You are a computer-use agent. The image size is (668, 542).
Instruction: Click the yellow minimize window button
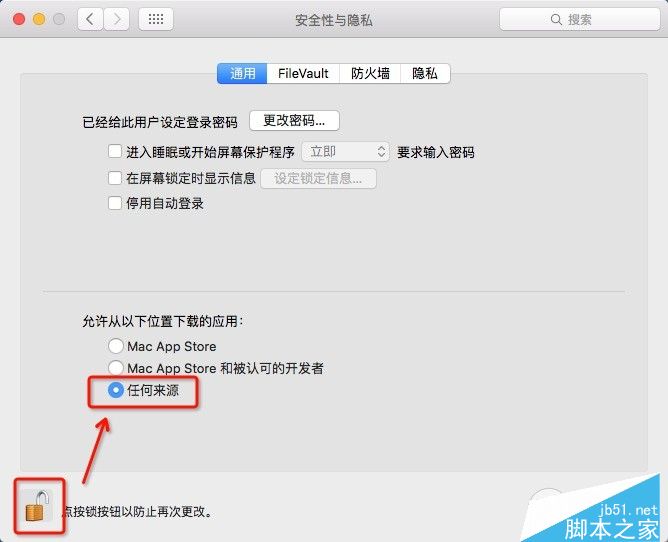pos(39,19)
